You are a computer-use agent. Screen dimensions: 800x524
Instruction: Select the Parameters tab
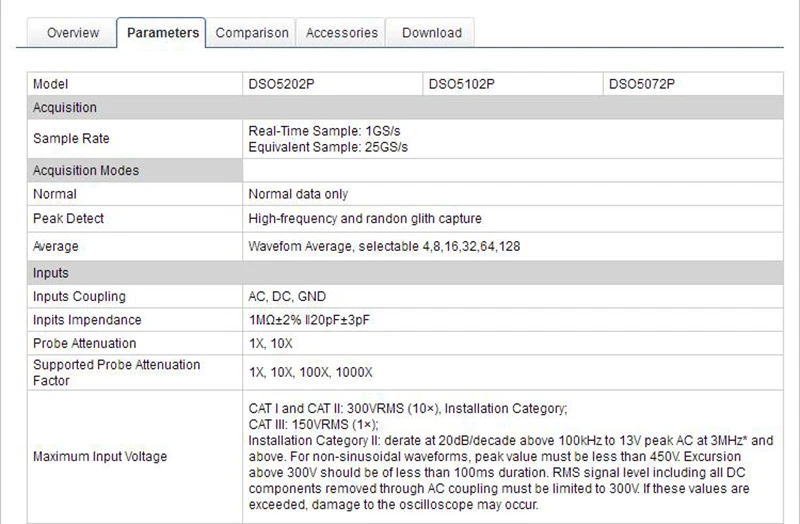coord(162,33)
